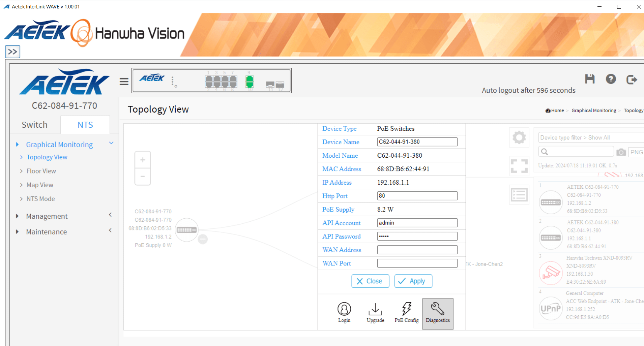Switch to the Switch tab

pyautogui.click(x=35, y=125)
